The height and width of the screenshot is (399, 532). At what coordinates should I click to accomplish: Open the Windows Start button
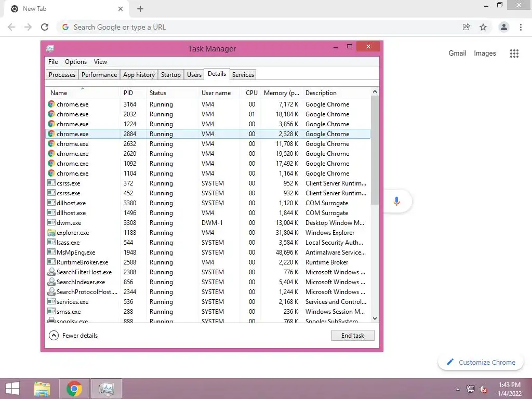click(12, 389)
